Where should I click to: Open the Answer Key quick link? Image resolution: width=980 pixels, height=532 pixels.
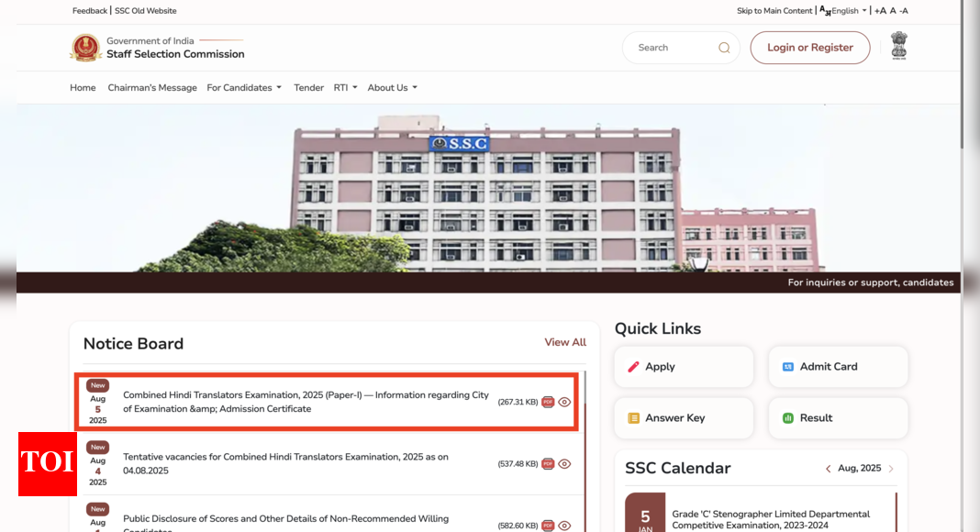coord(684,417)
